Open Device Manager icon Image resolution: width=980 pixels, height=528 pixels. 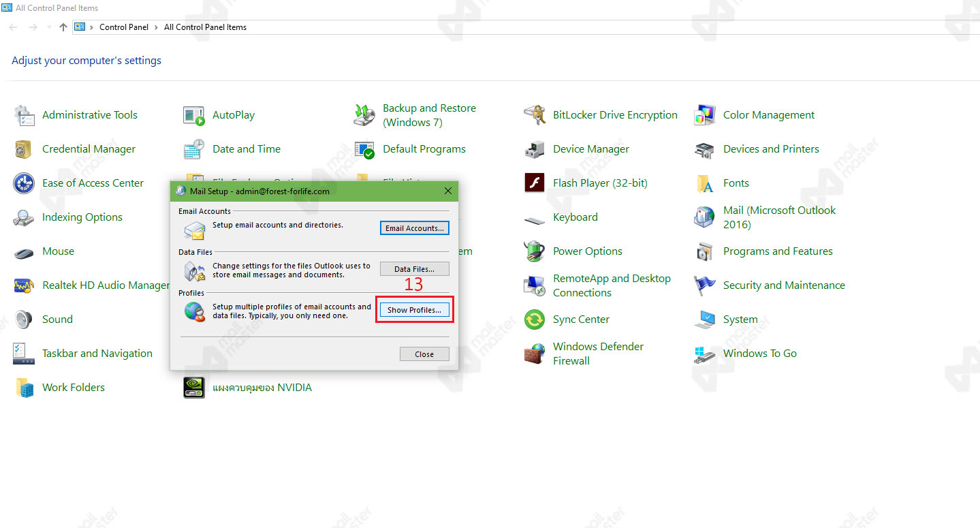(x=535, y=149)
